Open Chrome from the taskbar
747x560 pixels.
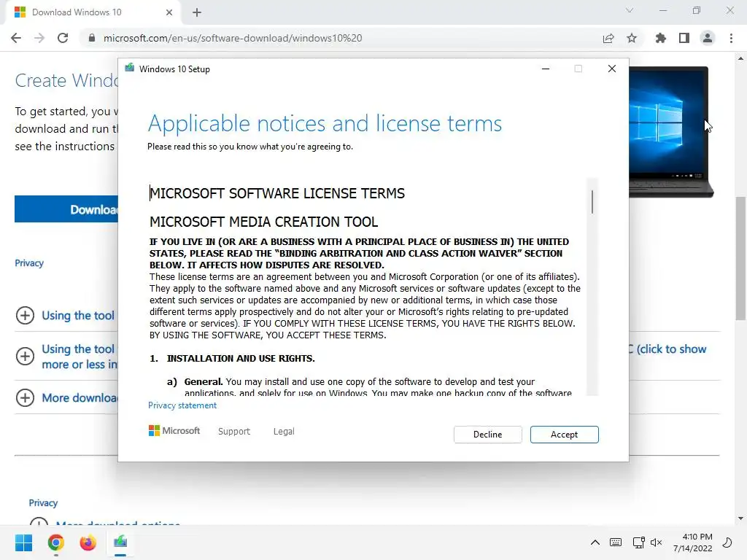(55, 542)
